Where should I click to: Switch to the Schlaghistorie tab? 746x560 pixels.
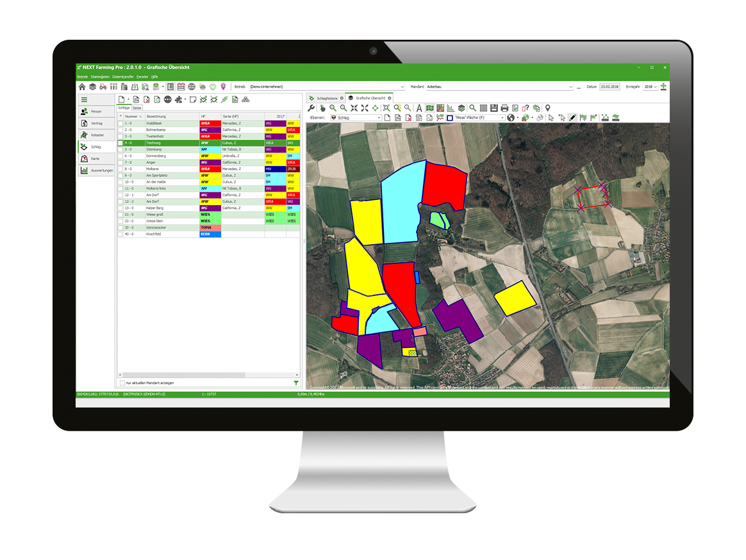[326, 98]
